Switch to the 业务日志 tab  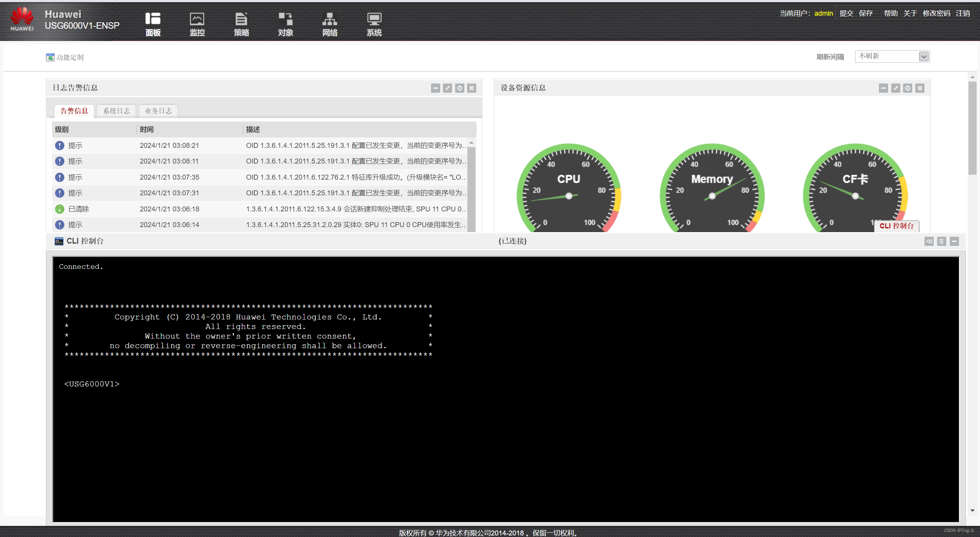tap(158, 111)
